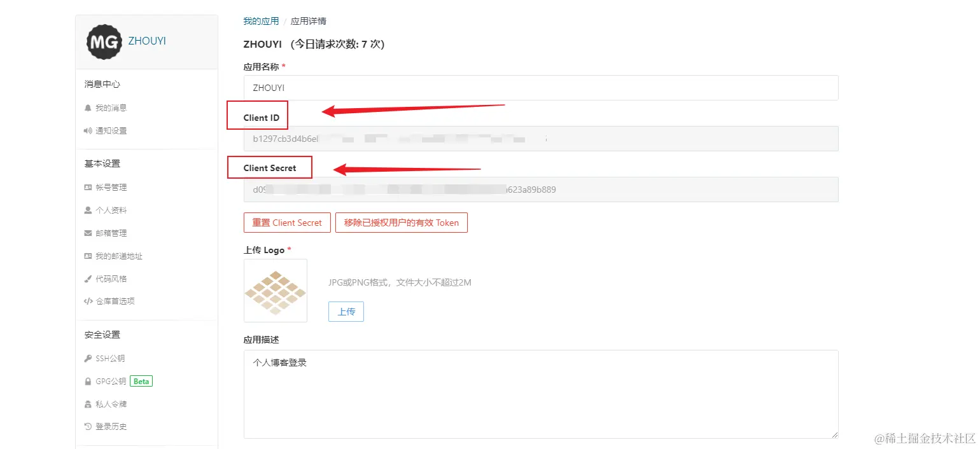Screen dimensions: 980x449
Task: Click the card icon beside 我的邮递地址
Action: tap(88, 256)
